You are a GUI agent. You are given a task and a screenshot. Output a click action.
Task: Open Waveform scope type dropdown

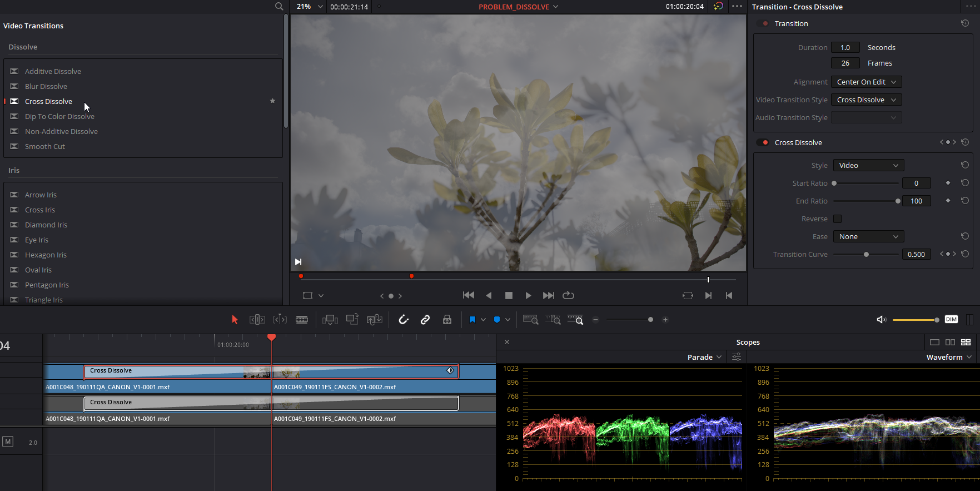pos(949,357)
